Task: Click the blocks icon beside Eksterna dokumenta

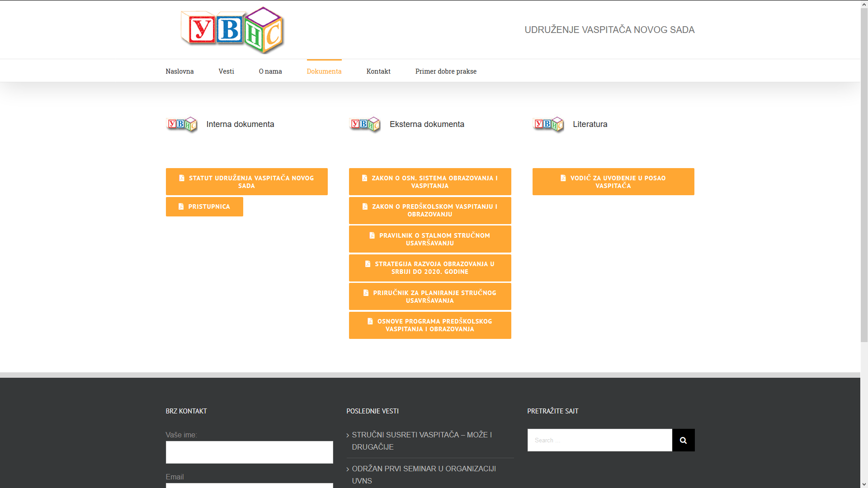Action: point(365,124)
